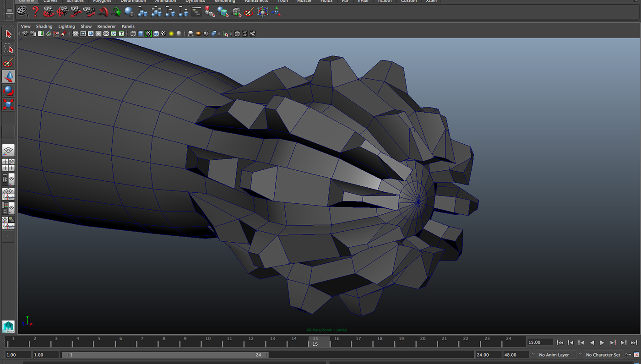Click the first camera revolve shelf icon
The image size is (641, 364).
49,11
